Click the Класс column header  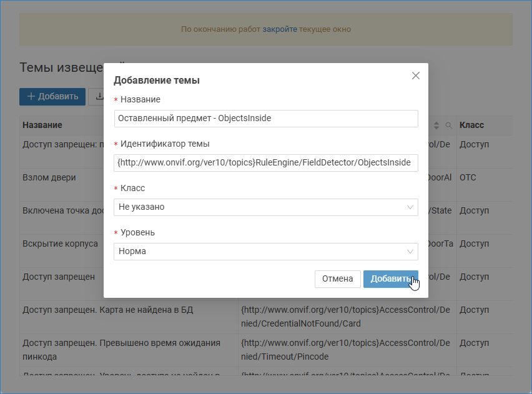coord(471,126)
